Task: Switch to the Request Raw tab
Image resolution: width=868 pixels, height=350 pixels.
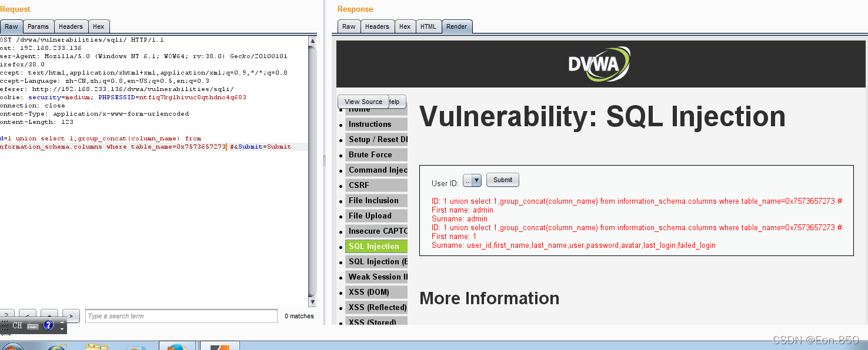Action: [11, 26]
